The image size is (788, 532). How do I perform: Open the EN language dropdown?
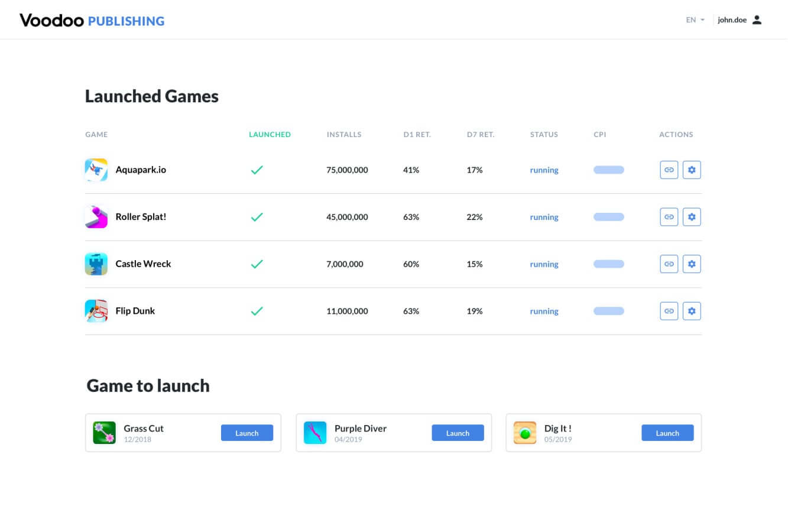point(695,20)
